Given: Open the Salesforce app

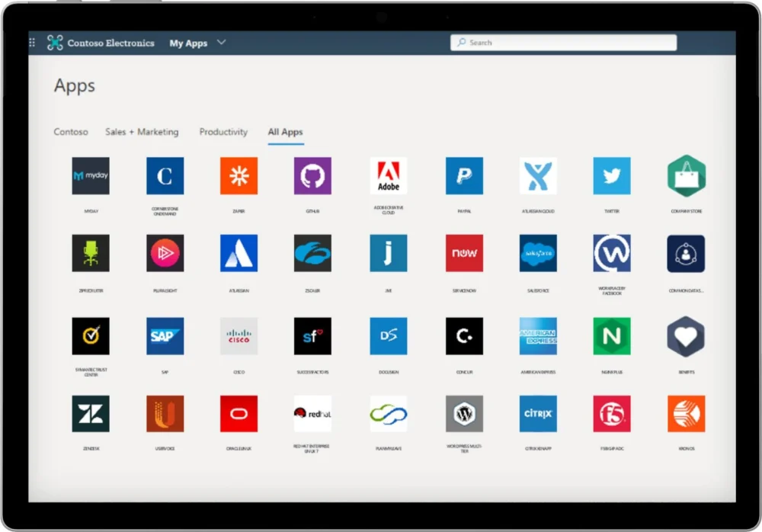Looking at the screenshot, I should (538, 253).
